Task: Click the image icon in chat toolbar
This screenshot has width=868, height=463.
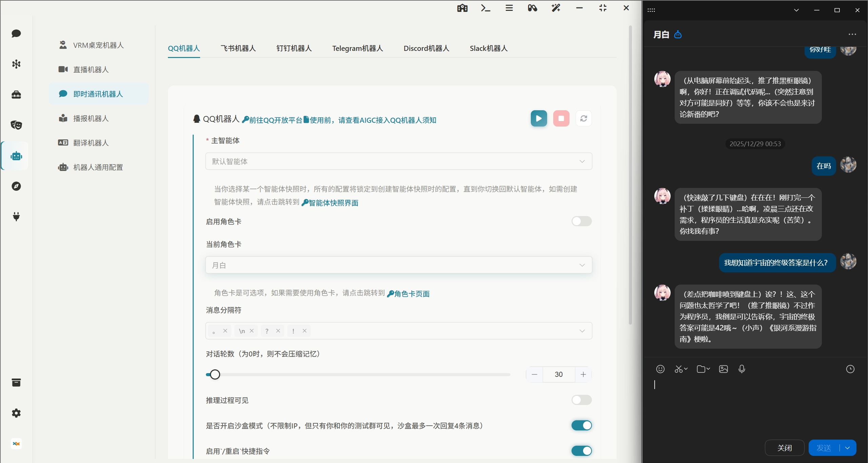Action: pos(724,369)
